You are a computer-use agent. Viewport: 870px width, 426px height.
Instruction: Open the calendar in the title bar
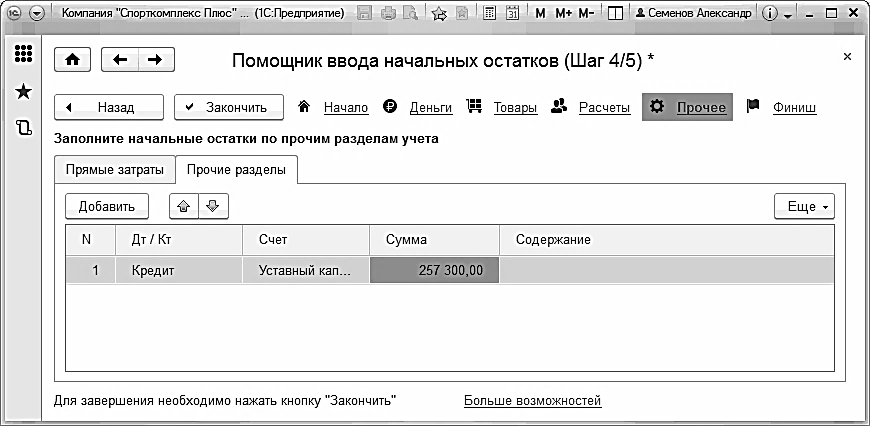click(512, 14)
